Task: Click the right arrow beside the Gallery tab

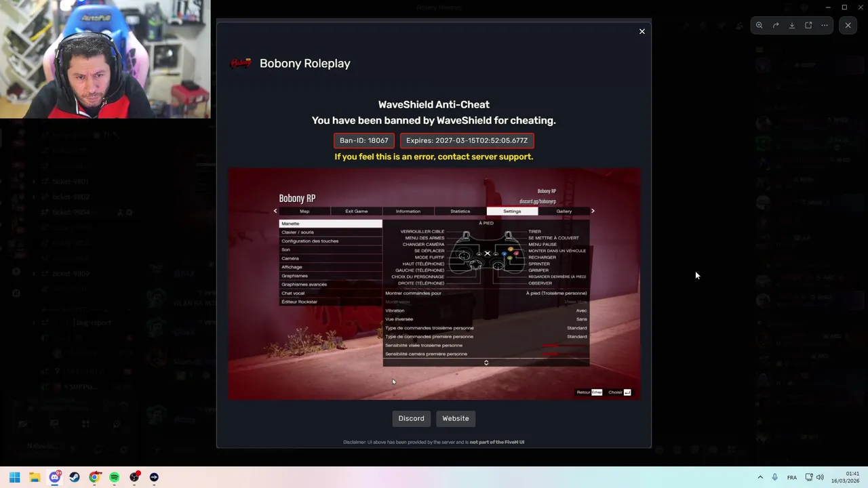Action: [593, 211]
